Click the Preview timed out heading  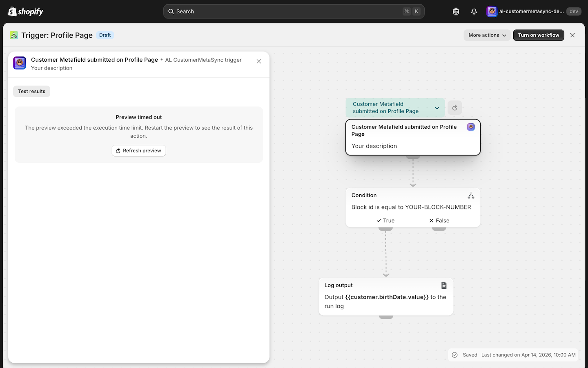tap(139, 117)
